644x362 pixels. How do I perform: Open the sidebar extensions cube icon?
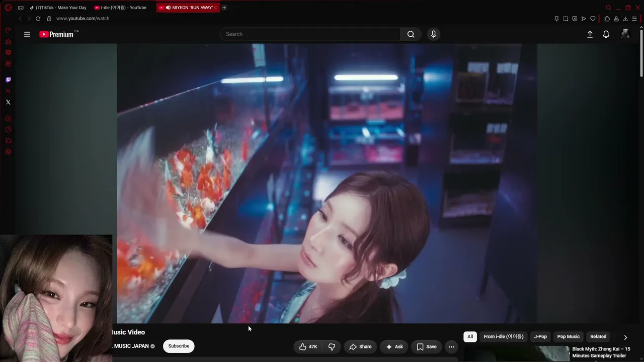pyautogui.click(x=8, y=141)
